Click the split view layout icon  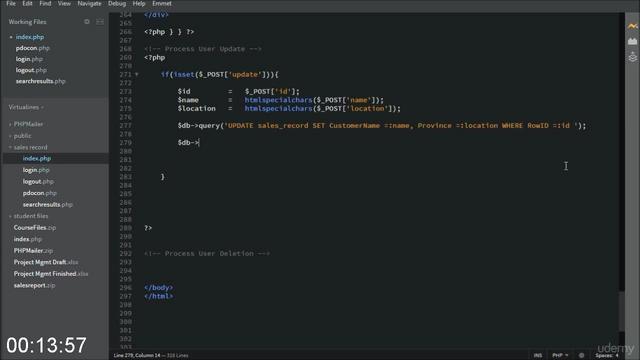point(100,22)
